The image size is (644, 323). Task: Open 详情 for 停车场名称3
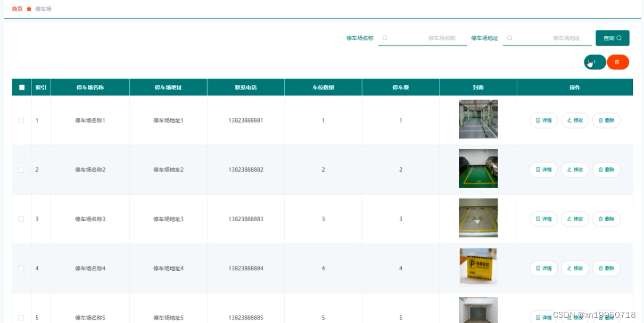pos(543,219)
